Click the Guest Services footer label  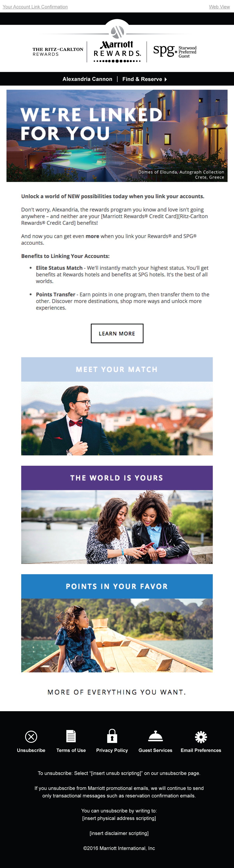[156, 750]
